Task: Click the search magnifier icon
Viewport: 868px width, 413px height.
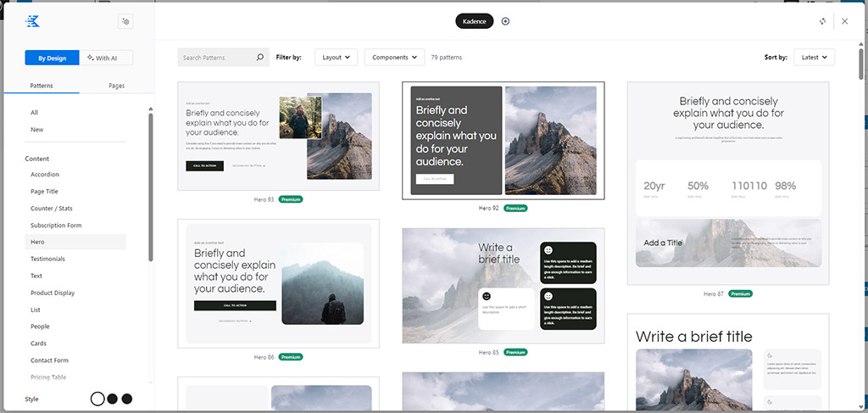Action: coord(260,58)
